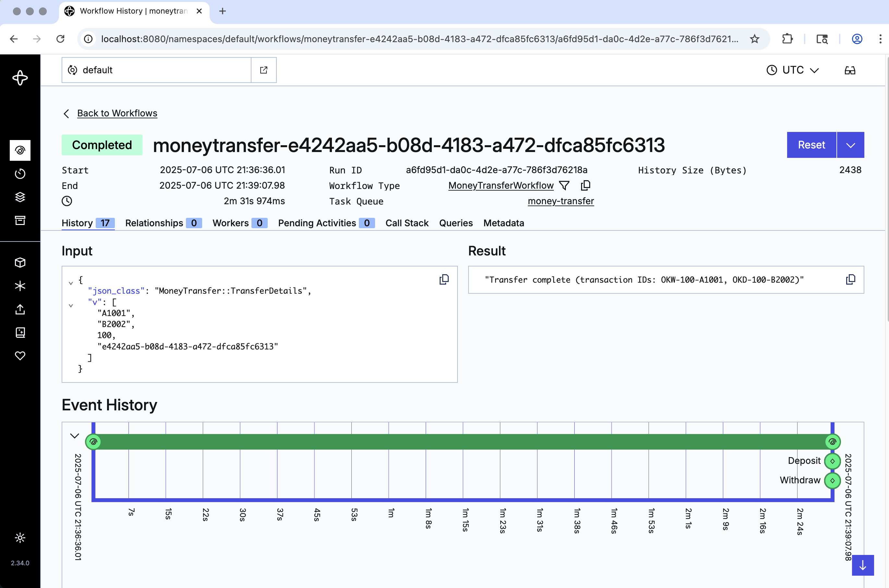The image size is (889, 588).
Task: Open the UTC timezone dropdown
Action: [x=792, y=70]
